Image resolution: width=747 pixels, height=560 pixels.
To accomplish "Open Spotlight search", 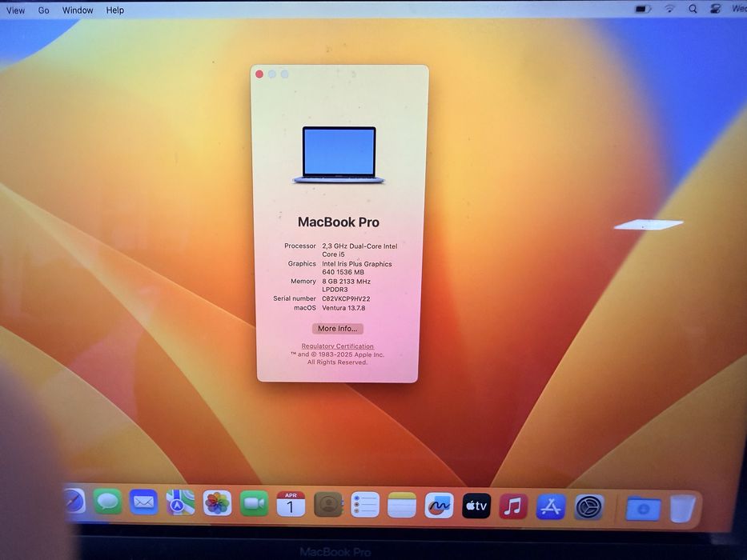I will 693,9.
